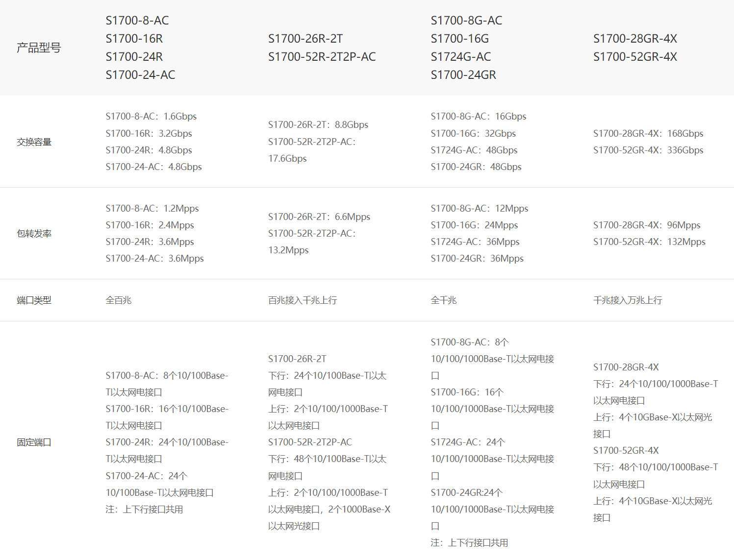This screenshot has height=560, width=734.
Task: Click S1700-8G-AC in the header row
Action: tap(466, 21)
